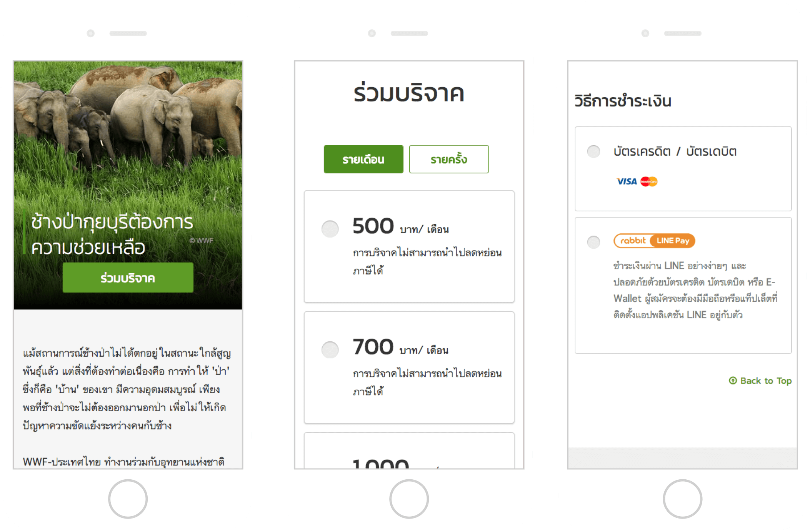Image resolution: width=810 pixels, height=532 pixels.
Task: Switch to รายเดือน monthly tab
Action: 362,159
